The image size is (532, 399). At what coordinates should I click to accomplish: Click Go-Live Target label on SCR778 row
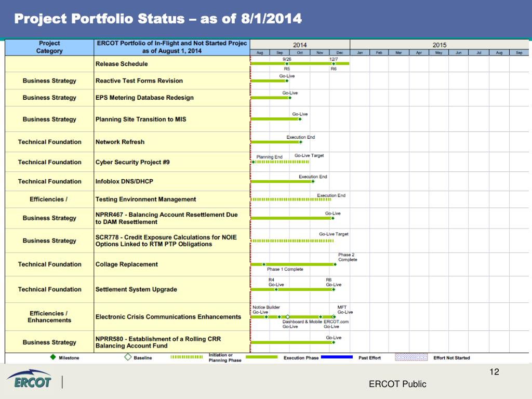click(x=334, y=234)
